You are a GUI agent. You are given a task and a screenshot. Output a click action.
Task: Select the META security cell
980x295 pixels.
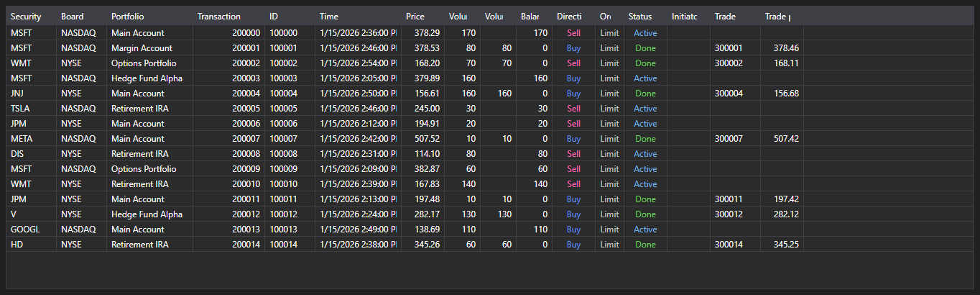click(31, 139)
